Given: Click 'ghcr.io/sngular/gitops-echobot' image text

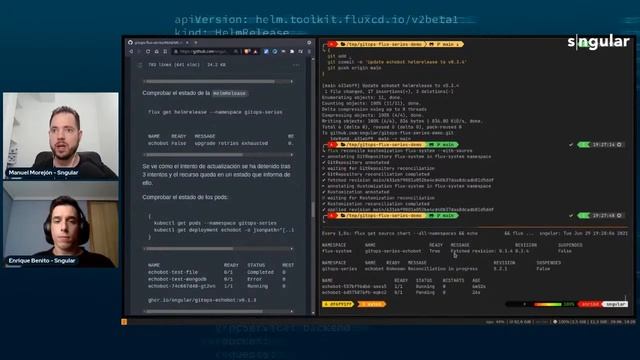Looking at the screenshot, I should (202, 300).
